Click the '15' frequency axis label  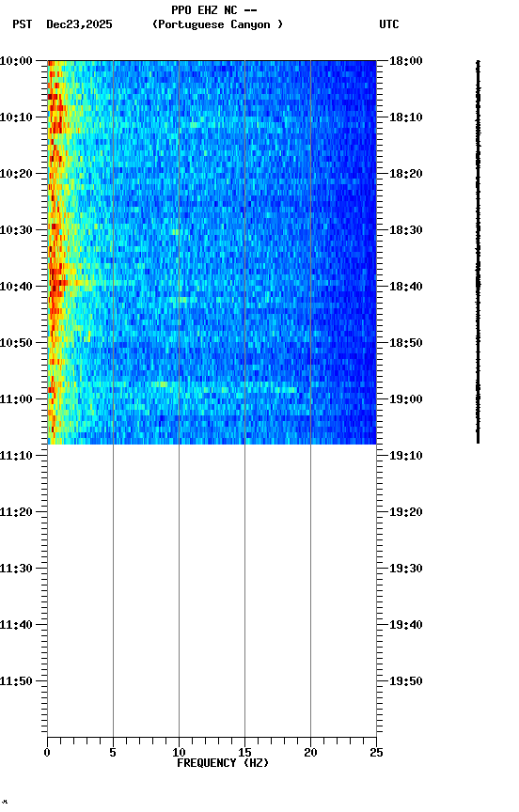pyautogui.click(x=244, y=753)
